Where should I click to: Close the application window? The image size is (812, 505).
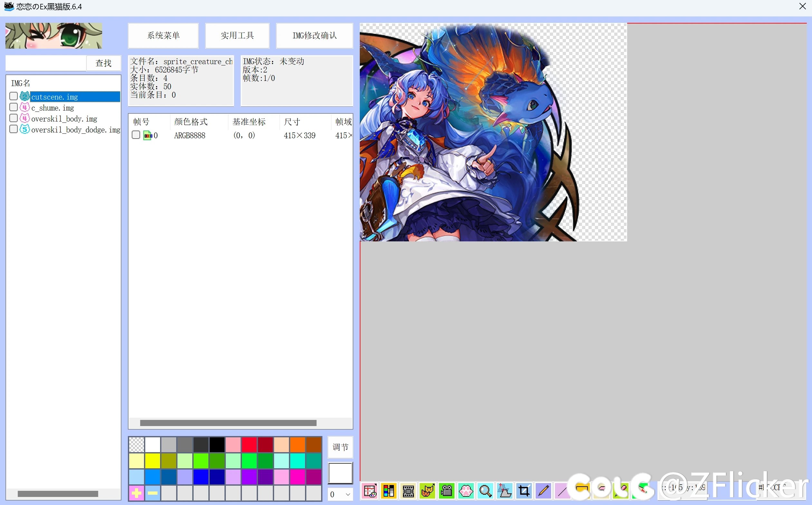pyautogui.click(x=802, y=6)
